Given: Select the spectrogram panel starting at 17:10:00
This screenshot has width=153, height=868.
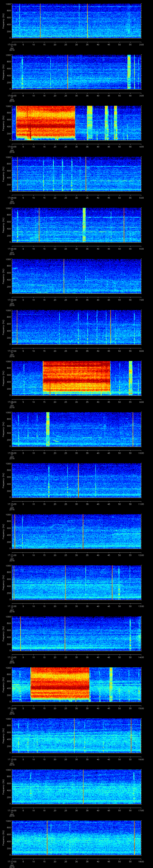Looking at the screenshot, I should [76, 481].
